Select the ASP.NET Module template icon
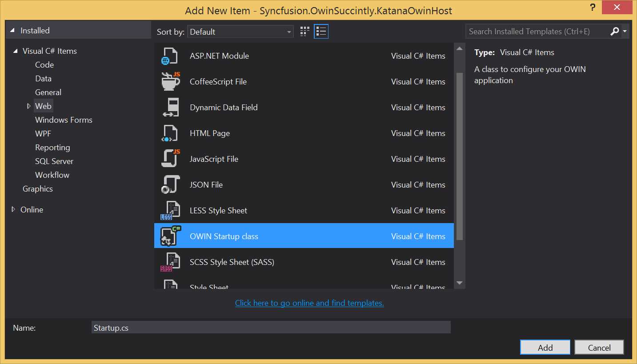This screenshot has height=364, width=637. tap(169, 56)
